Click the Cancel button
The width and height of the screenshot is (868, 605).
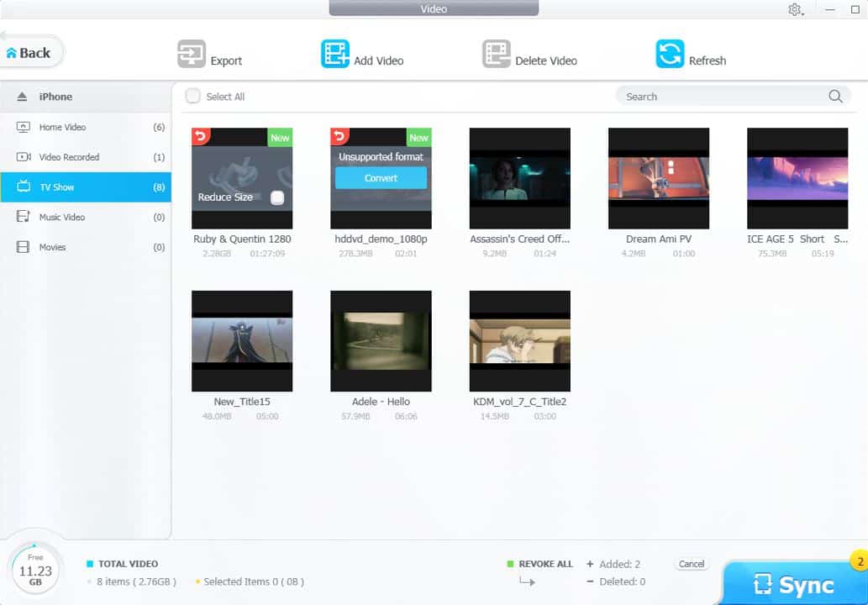coord(692,564)
